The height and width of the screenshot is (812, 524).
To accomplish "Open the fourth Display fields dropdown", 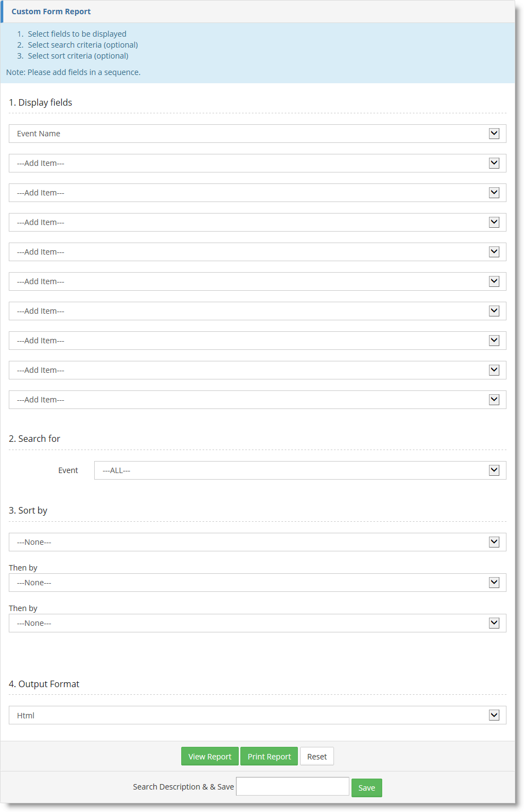I will click(x=257, y=222).
